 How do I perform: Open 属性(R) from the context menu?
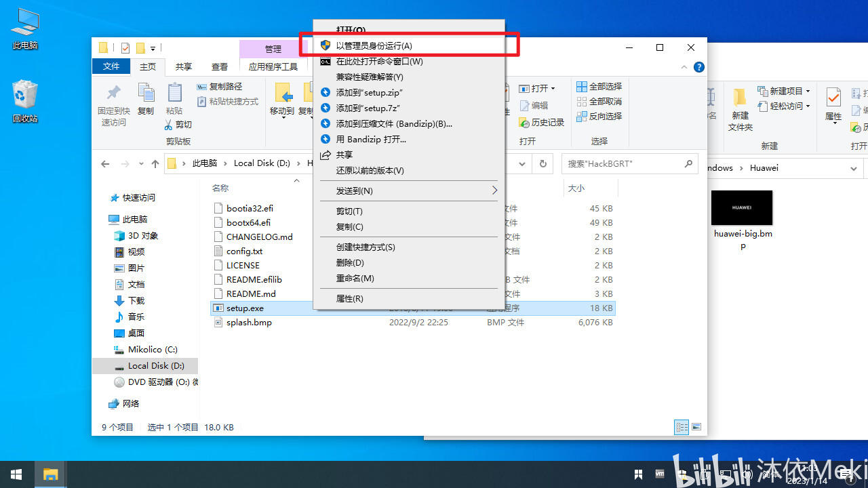click(409, 298)
